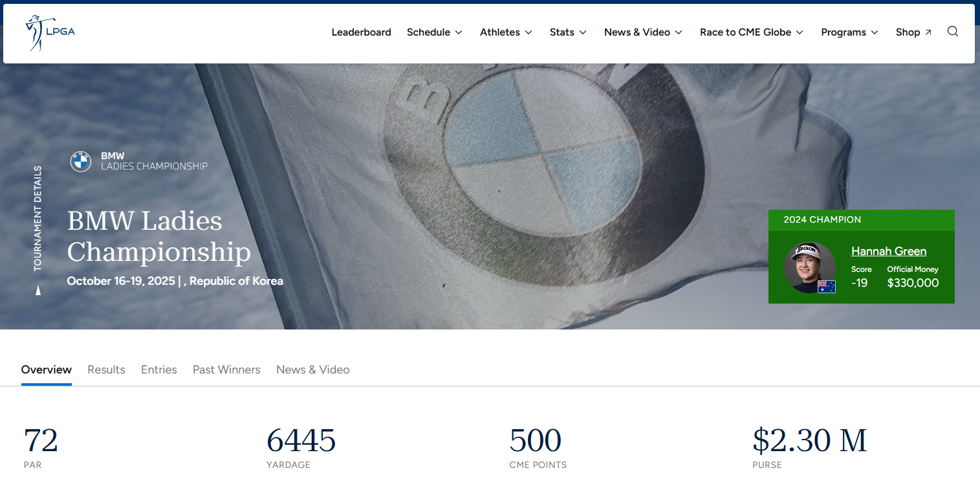
Task: Open Hannah Green's profile link
Action: (x=889, y=251)
